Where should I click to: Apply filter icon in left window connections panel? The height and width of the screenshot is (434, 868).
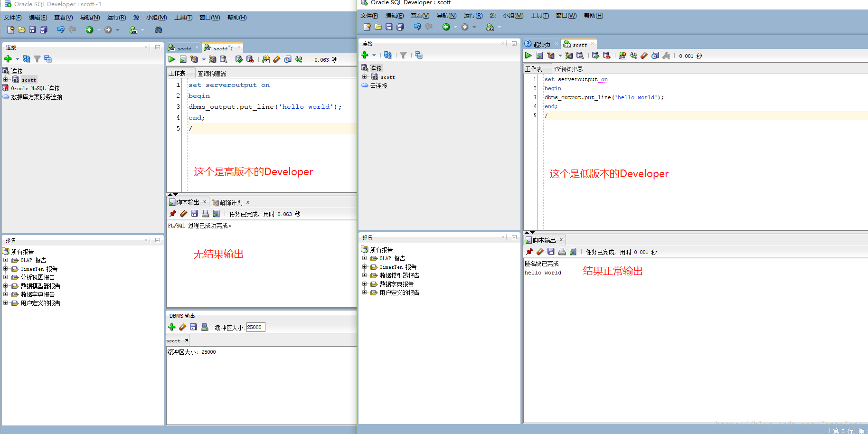tap(37, 59)
